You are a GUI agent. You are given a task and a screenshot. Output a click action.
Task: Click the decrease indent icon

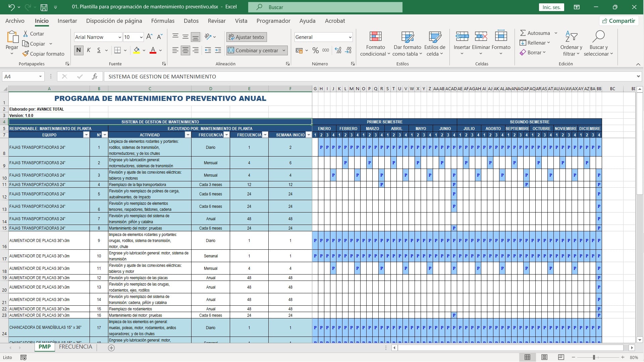click(x=208, y=50)
